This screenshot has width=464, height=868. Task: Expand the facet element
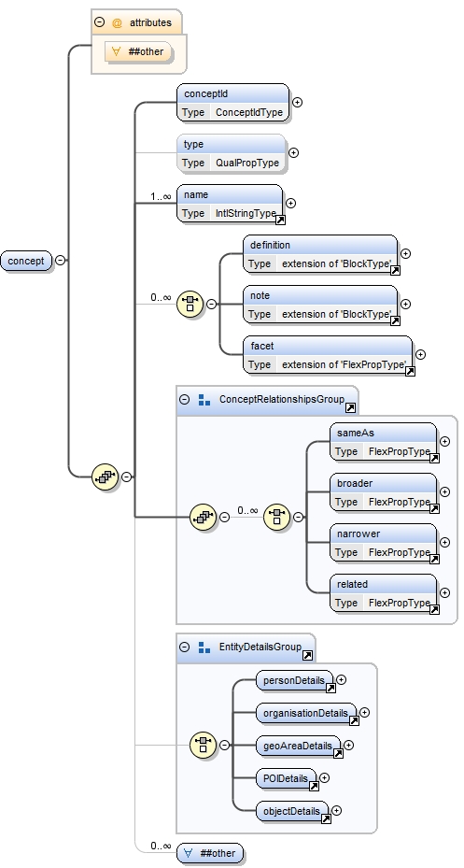[x=420, y=354]
